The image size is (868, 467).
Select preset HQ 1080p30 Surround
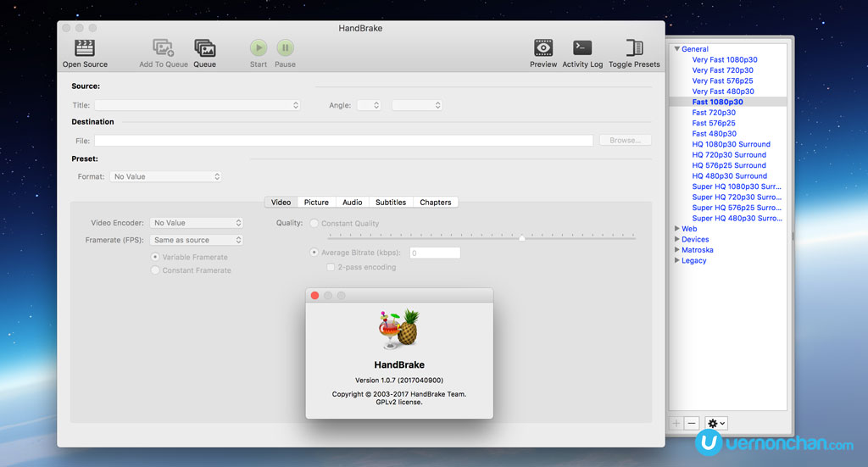(x=731, y=144)
